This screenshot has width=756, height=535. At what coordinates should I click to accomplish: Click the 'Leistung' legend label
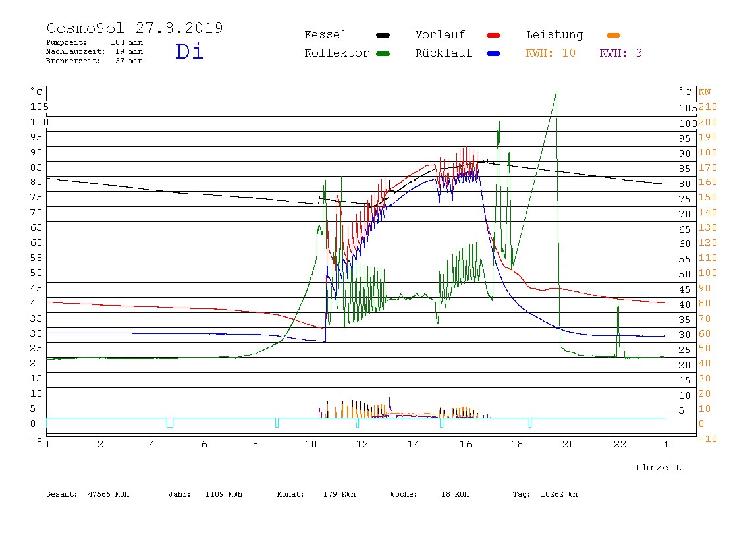pyautogui.click(x=554, y=35)
